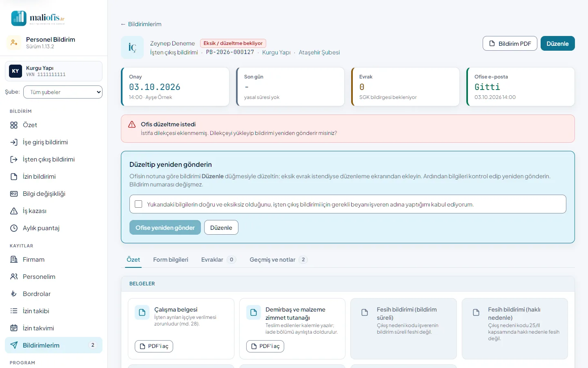This screenshot has height=368, width=588.
Task: Open the Geçmiş ve notlar tab
Action: coord(279,260)
